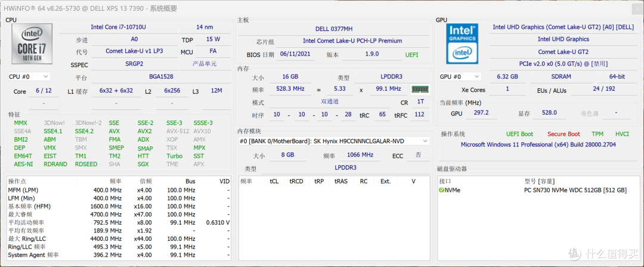Click the 12M L3 cache value
Screen dimensions: 644x267
click(x=216, y=91)
